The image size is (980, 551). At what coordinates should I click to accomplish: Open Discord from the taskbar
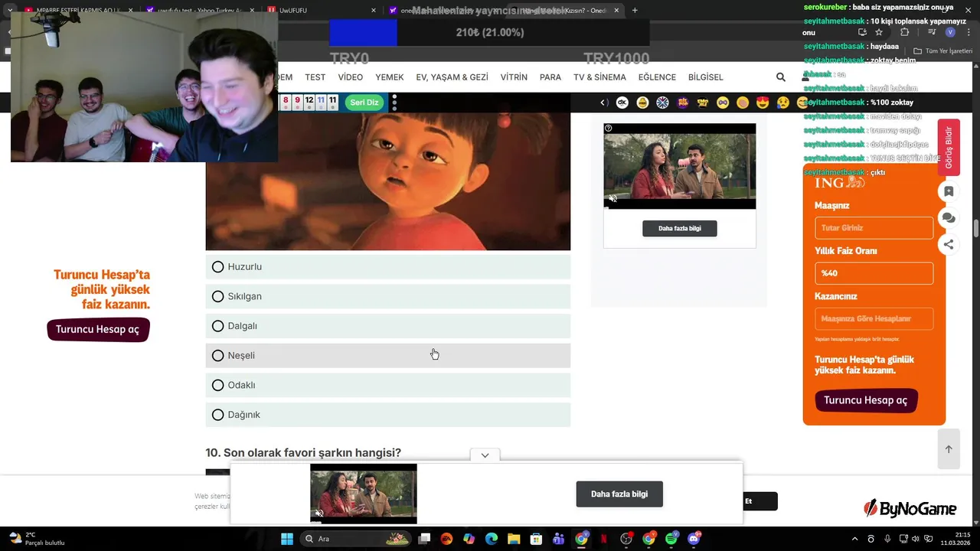coord(694,539)
